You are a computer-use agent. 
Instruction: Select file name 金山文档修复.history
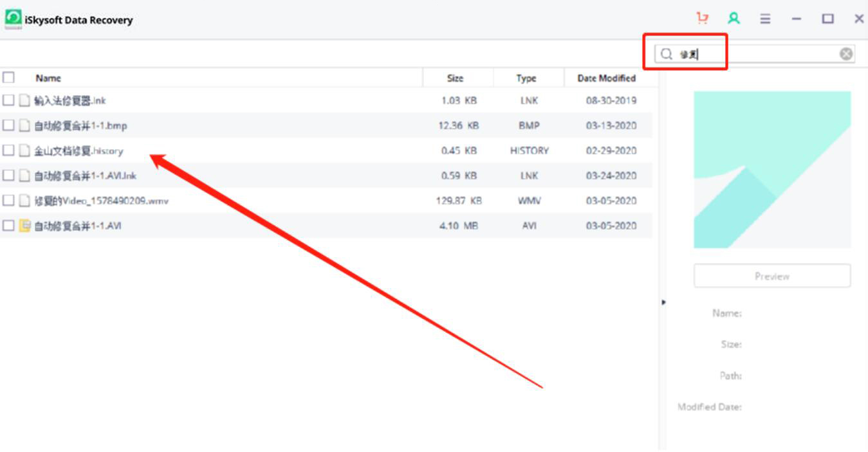click(x=78, y=151)
